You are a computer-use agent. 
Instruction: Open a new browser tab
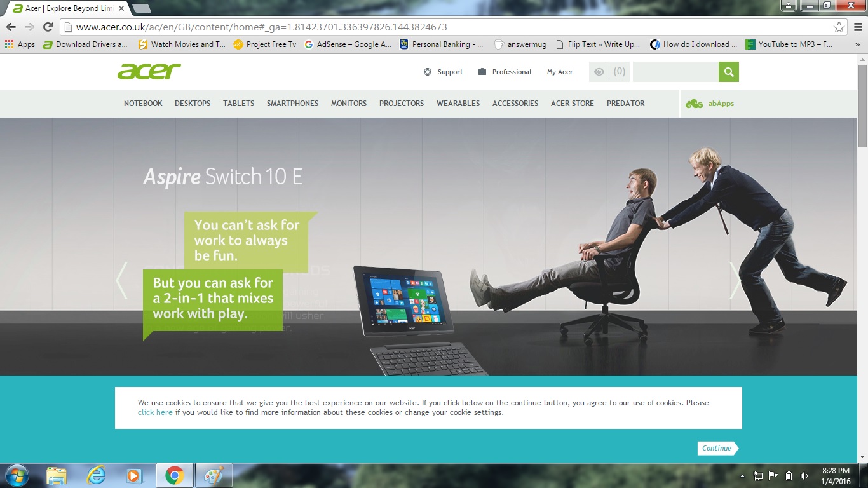(x=141, y=8)
